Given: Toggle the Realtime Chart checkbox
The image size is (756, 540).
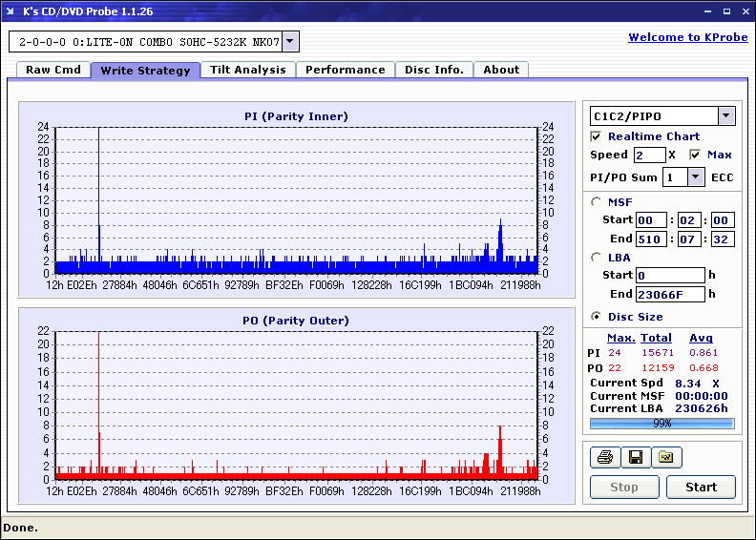Looking at the screenshot, I should 597,136.
